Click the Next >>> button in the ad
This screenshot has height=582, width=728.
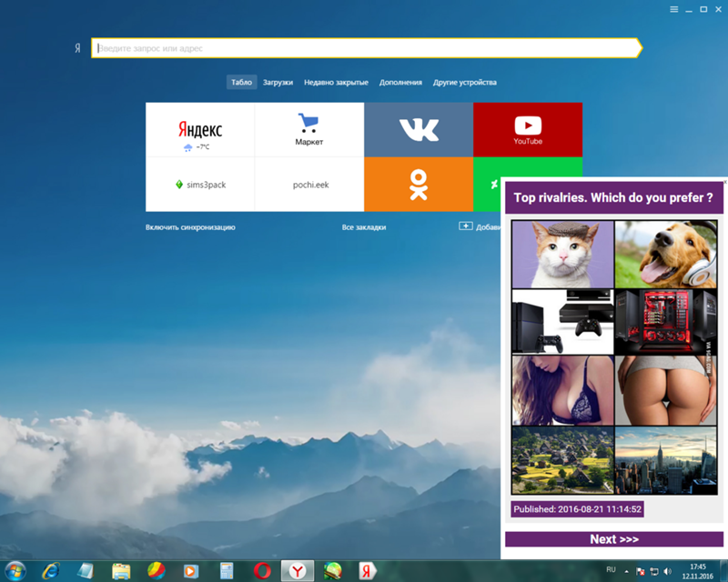614,539
